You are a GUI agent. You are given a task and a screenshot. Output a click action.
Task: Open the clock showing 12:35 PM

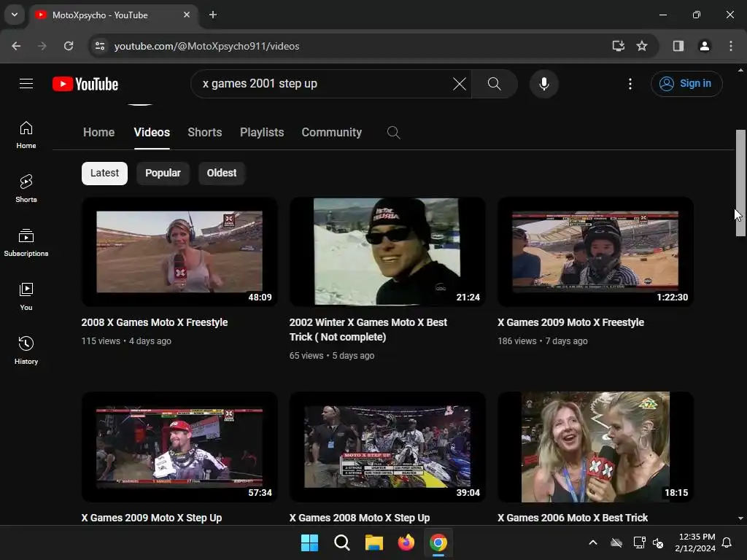coord(695,542)
